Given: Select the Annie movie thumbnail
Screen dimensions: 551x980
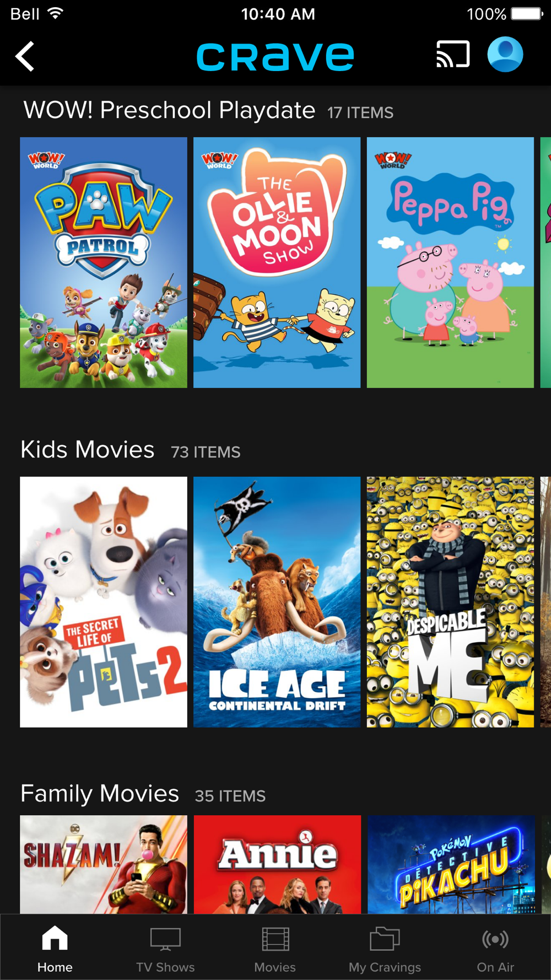Looking at the screenshot, I should 277,864.
